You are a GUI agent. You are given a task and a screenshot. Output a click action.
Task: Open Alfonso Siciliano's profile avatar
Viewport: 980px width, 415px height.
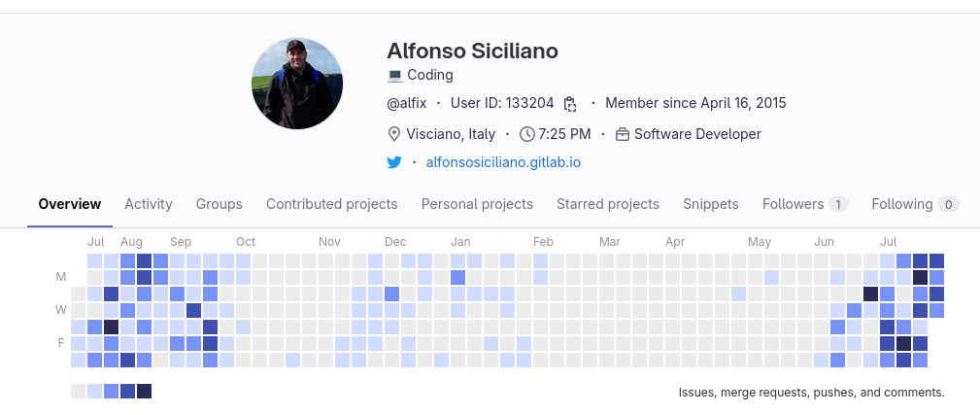pyautogui.click(x=297, y=85)
